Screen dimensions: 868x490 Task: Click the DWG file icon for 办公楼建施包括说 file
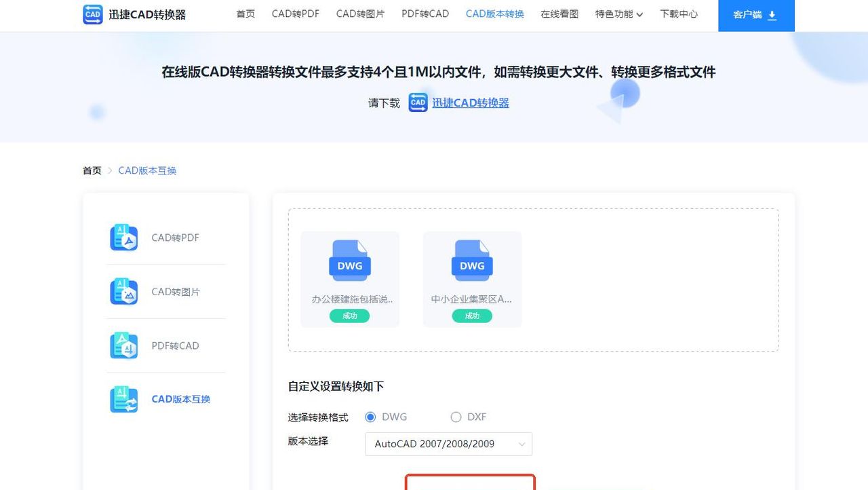point(349,259)
